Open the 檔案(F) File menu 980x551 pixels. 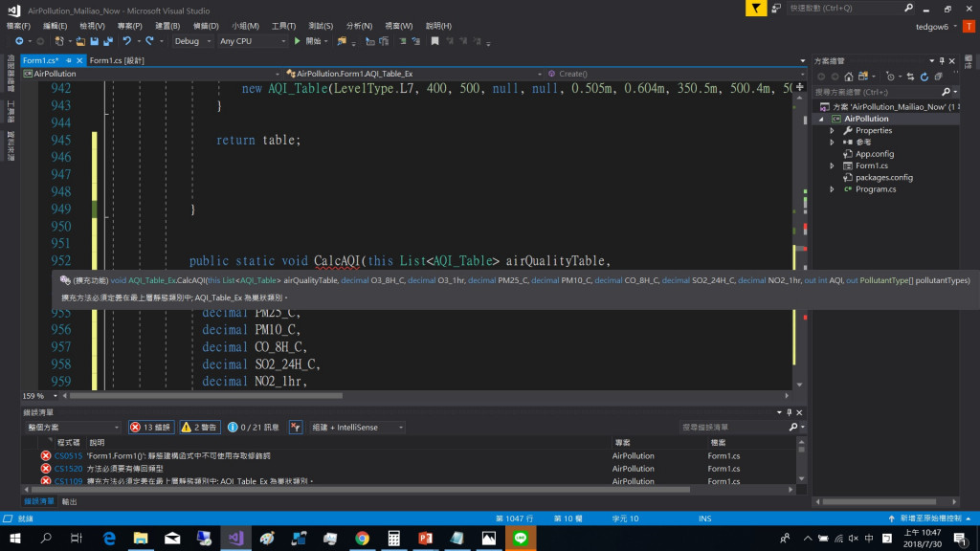(x=18, y=26)
